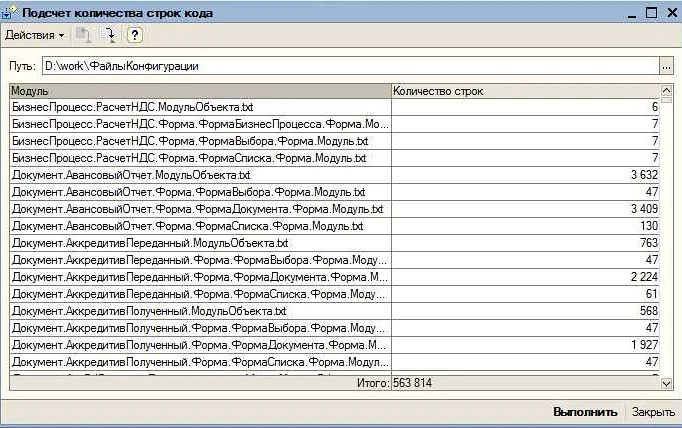Maximize the window using title bar button
This screenshot has width=682, height=428.
651,12
